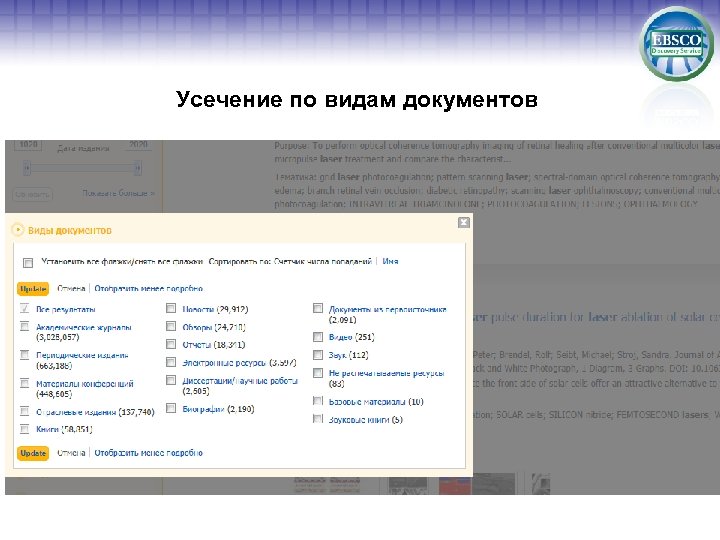Open the Академические журналы link
Viewport: 720px width, 540px height.
click(84, 327)
